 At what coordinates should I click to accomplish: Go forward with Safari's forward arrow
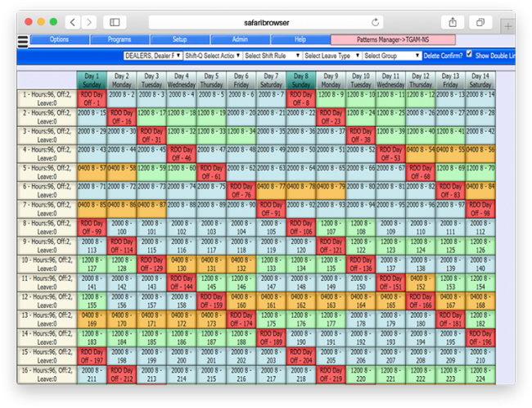click(x=89, y=22)
